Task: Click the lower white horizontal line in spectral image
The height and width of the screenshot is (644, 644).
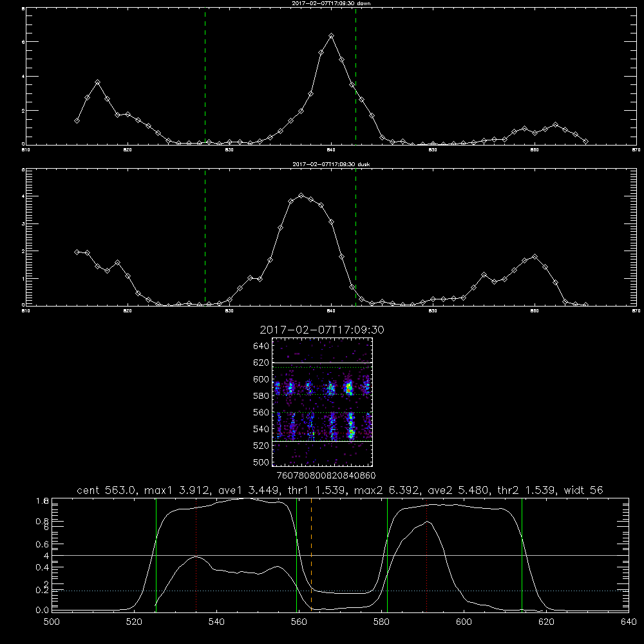Action: coord(323,441)
